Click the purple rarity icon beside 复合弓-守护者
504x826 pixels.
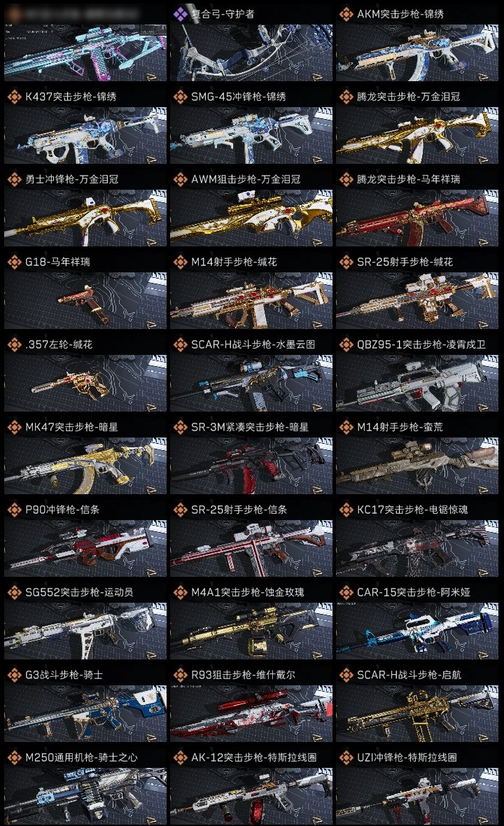point(180,14)
